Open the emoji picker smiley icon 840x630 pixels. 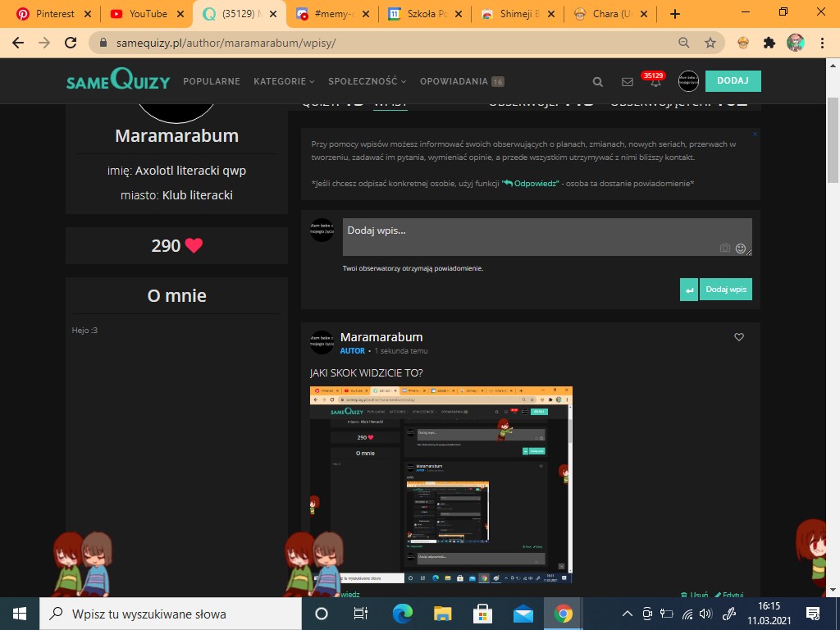[741, 248]
